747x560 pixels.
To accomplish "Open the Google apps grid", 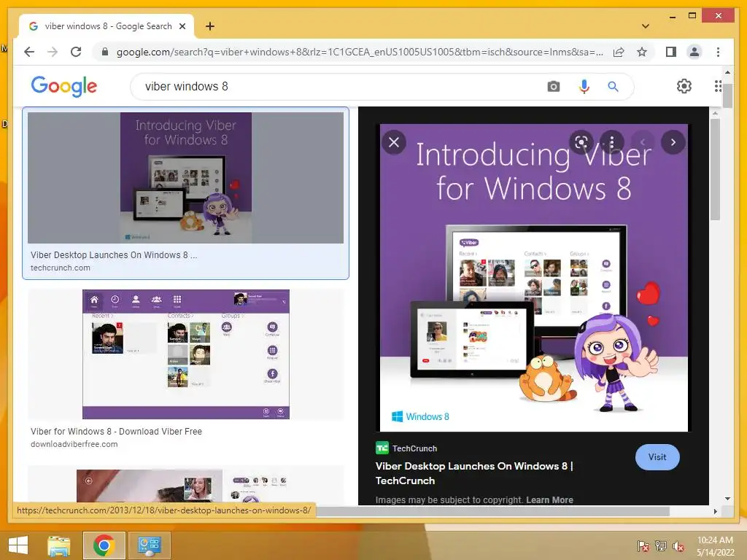I will pos(718,86).
